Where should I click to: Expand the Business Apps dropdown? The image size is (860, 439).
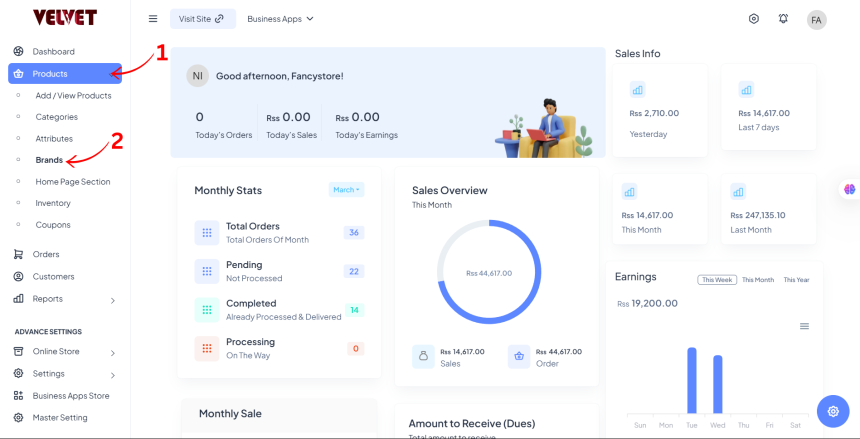point(280,19)
